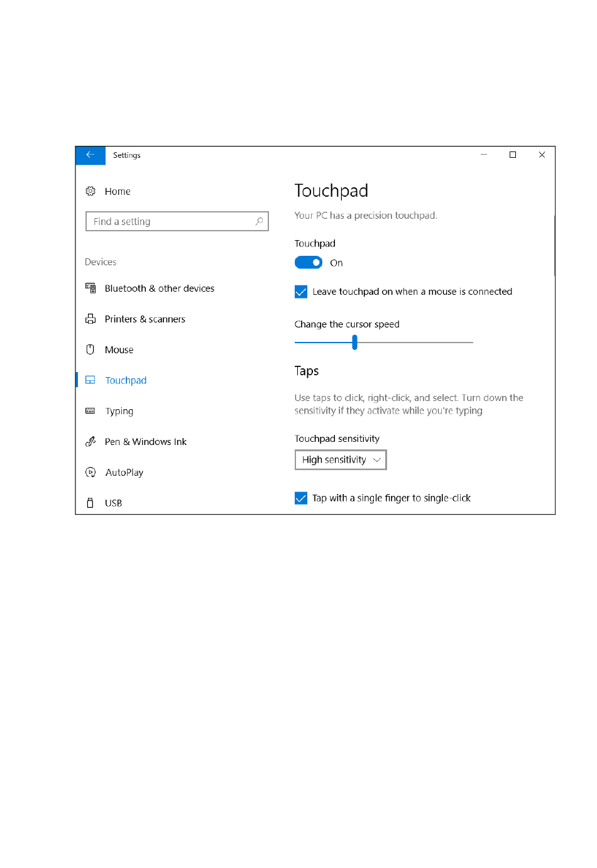The image size is (597, 868).
Task: Open Bluetooth & other devices page
Action: click(160, 288)
